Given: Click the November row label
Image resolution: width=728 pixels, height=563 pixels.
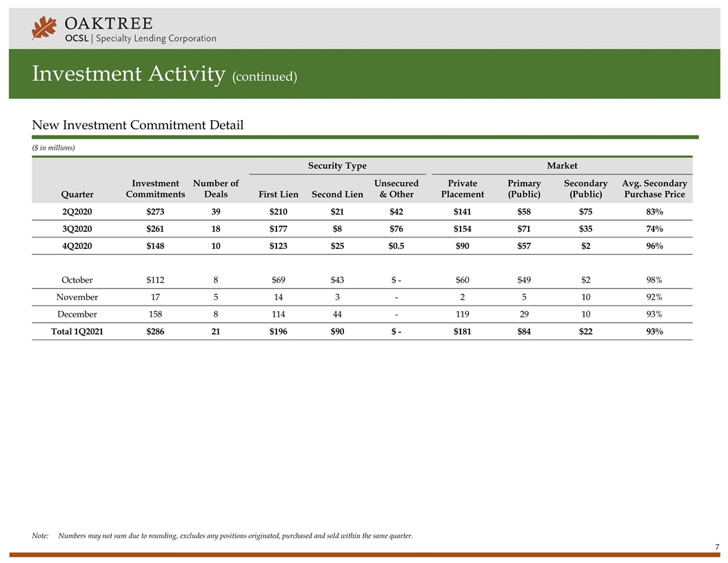Looking at the screenshot, I should pyautogui.click(x=77, y=297).
